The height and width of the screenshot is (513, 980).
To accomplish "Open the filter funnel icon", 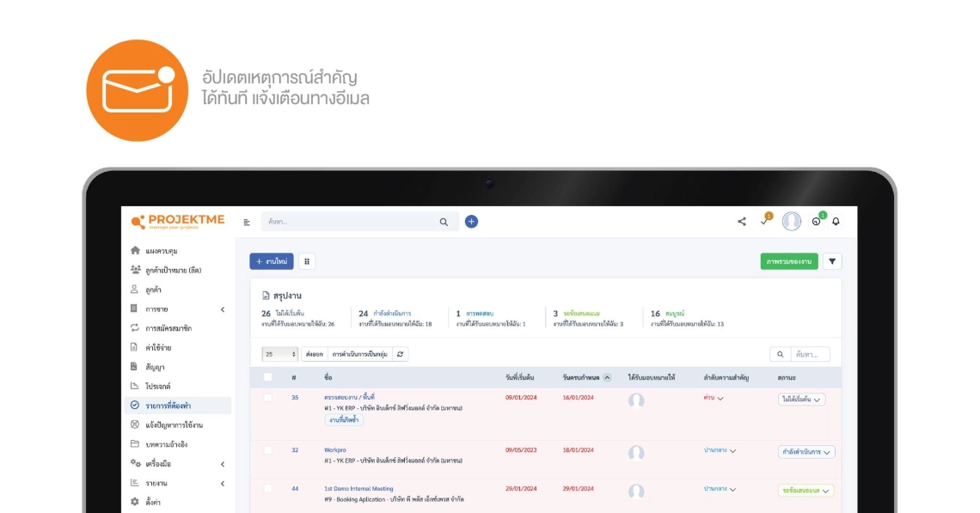I will click(x=832, y=261).
